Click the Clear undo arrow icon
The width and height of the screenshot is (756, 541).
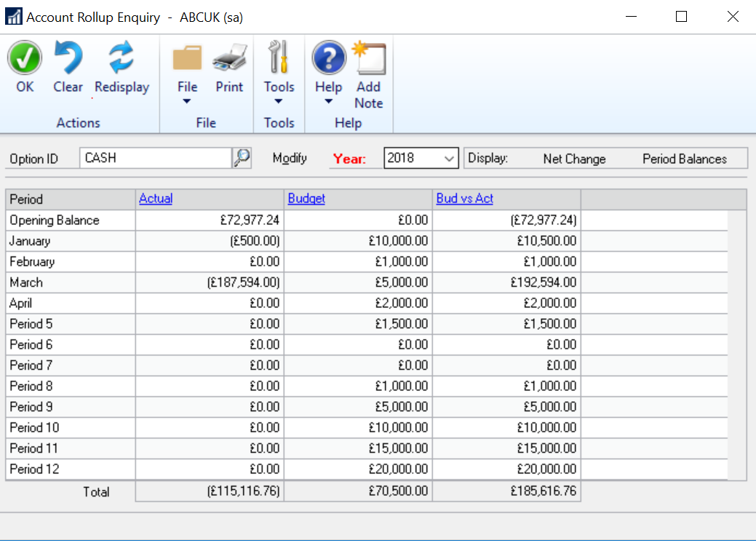pyautogui.click(x=68, y=58)
